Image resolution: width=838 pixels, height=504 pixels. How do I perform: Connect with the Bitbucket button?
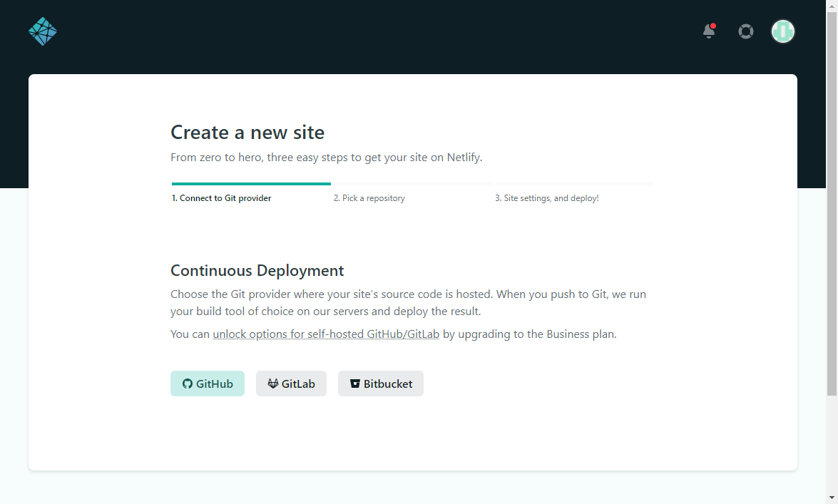[381, 384]
